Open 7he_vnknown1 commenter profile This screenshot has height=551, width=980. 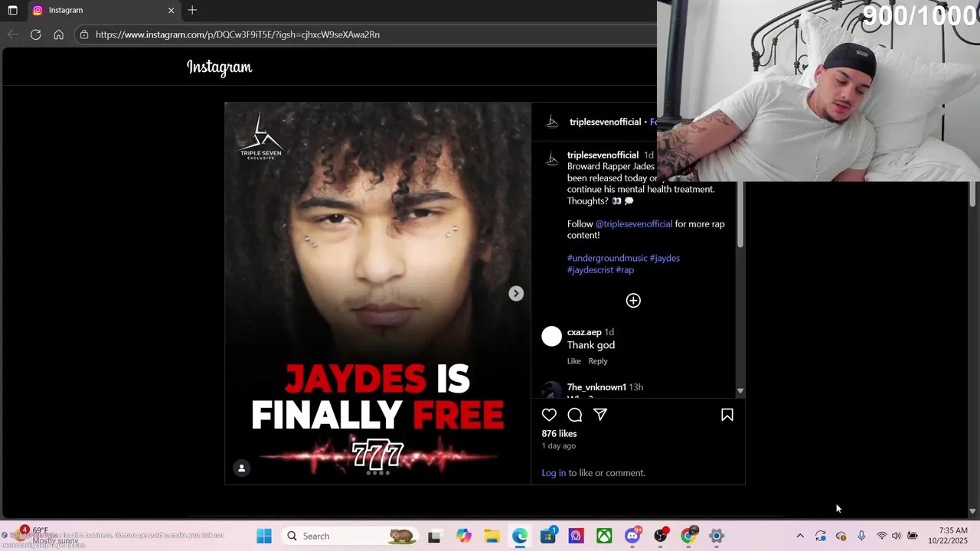pyautogui.click(x=596, y=387)
